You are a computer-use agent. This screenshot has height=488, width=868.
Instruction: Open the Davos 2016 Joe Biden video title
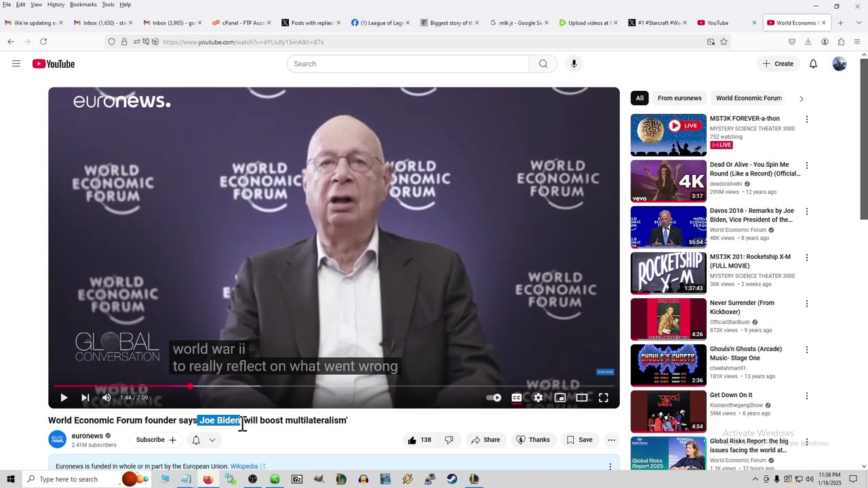[752, 216]
